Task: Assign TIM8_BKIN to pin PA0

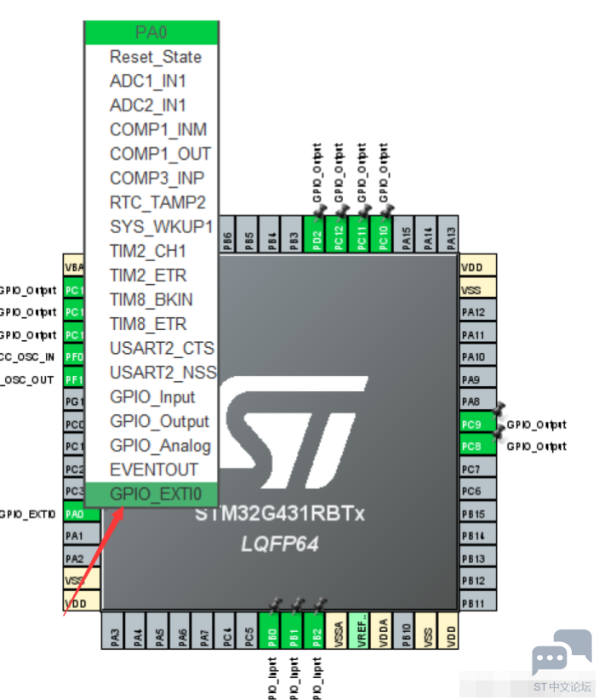Action: tap(151, 299)
